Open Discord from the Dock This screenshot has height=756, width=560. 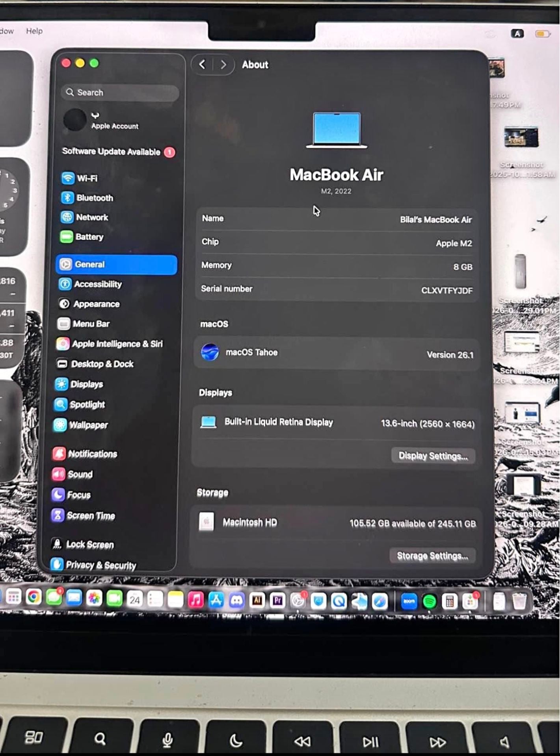click(x=236, y=600)
